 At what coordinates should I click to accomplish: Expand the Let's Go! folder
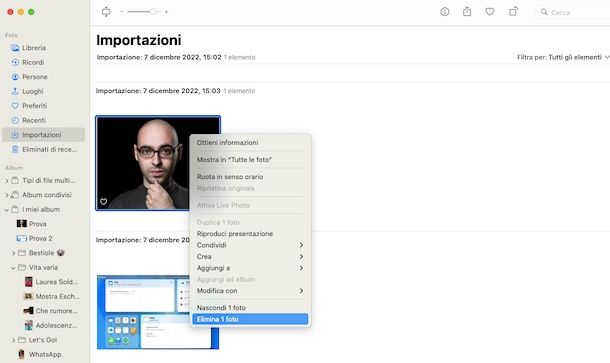pyautogui.click(x=13, y=340)
